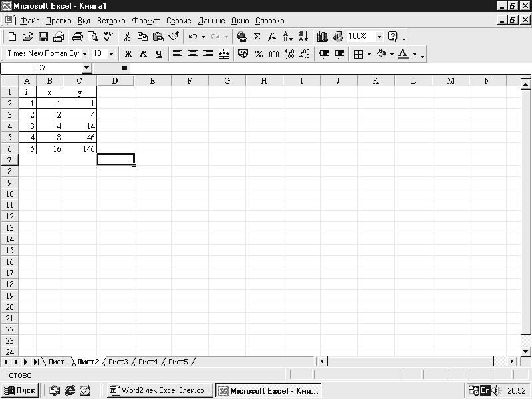Open the Name Box D7 dropdown arrow
The height and width of the screenshot is (399, 532).
pos(87,68)
